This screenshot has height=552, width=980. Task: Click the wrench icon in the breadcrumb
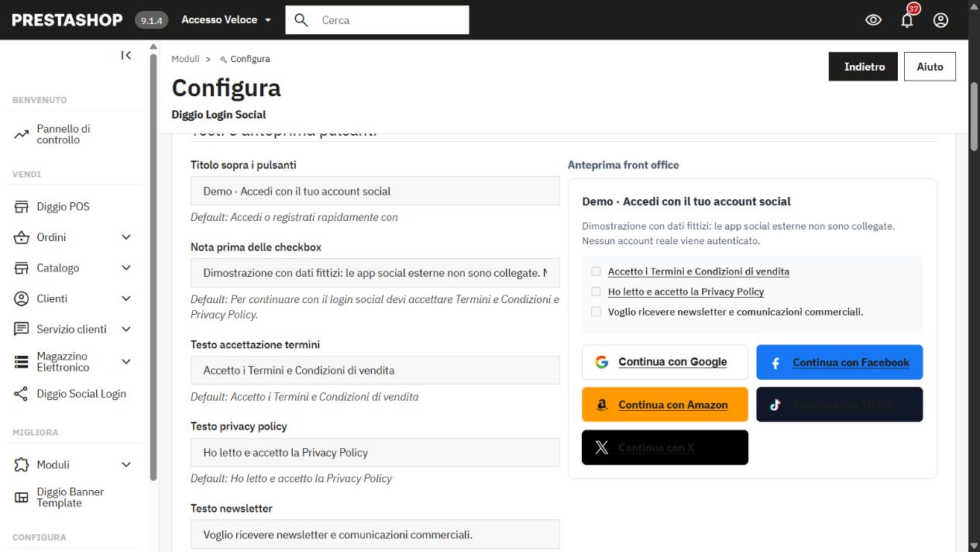[x=224, y=60]
